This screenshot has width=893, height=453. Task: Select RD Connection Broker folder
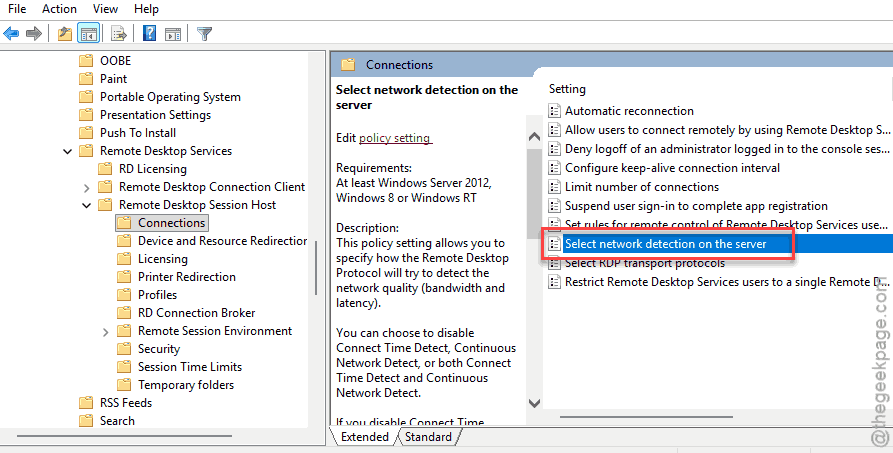pyautogui.click(x=196, y=313)
